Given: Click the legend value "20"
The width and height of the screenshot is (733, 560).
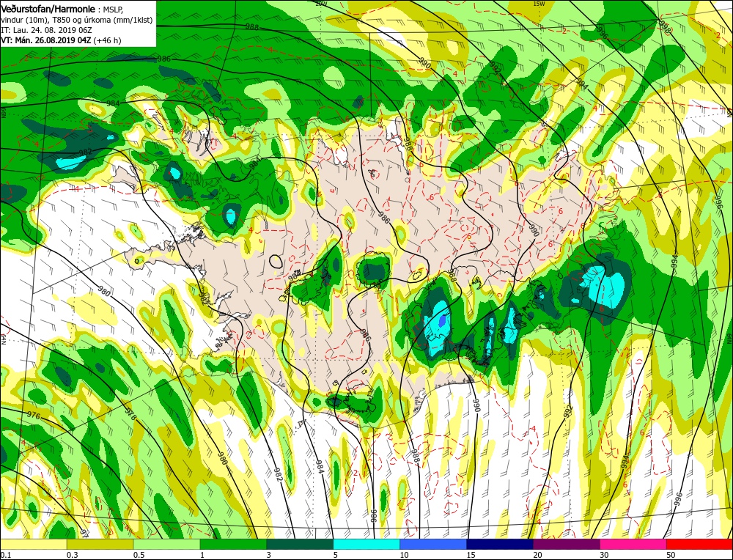Looking at the screenshot, I should 537,555.
